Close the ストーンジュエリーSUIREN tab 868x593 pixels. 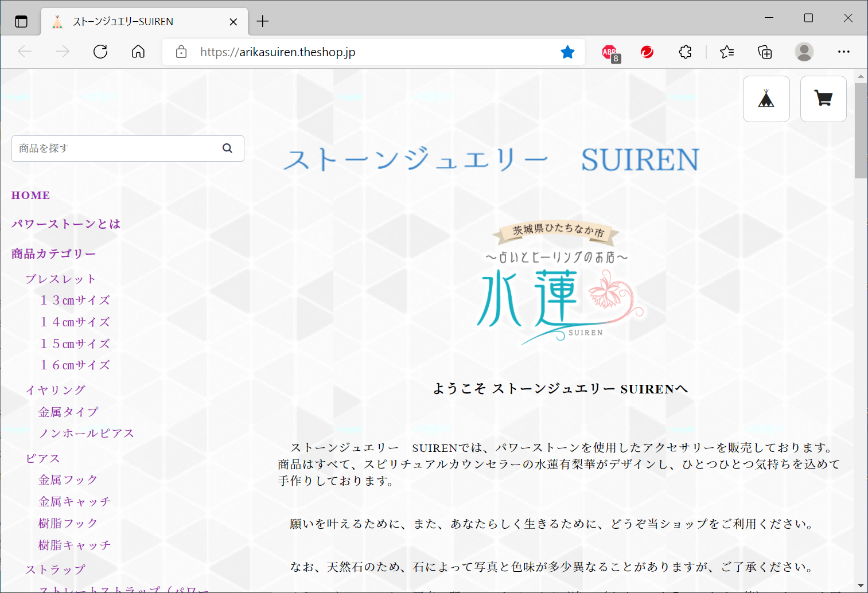(233, 22)
